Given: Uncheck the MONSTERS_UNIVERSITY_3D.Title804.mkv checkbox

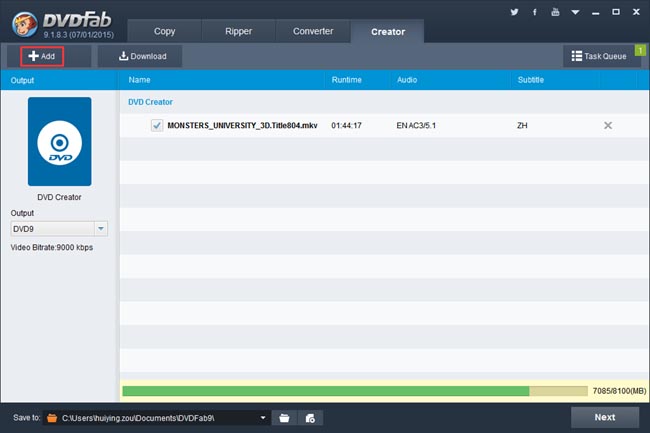Looking at the screenshot, I should tap(157, 125).
